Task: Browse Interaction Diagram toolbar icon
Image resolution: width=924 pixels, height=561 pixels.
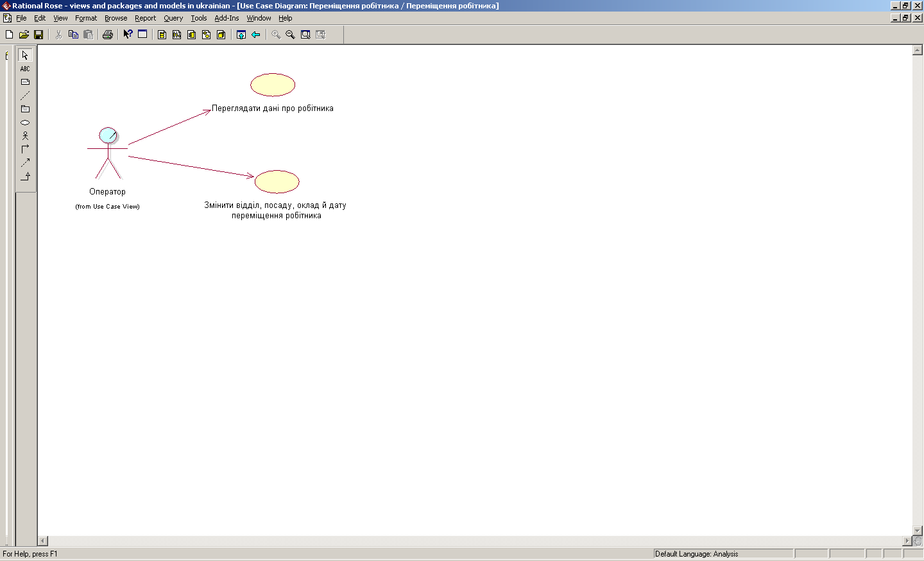Action: [176, 35]
